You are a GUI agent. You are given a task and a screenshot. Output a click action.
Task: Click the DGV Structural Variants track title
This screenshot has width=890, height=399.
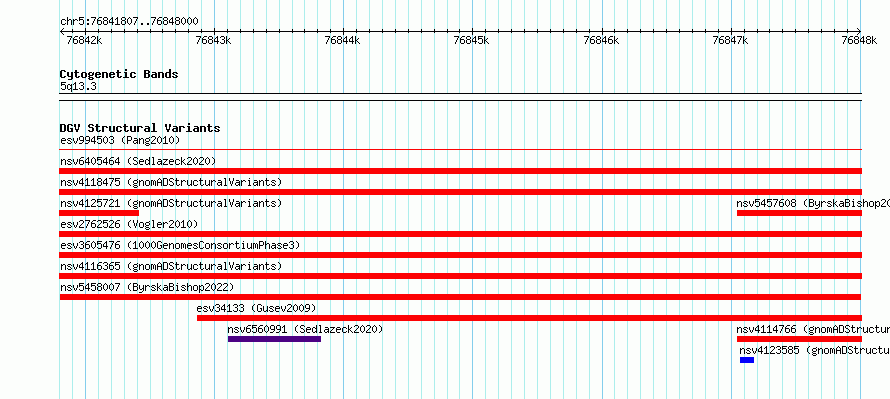coord(140,128)
